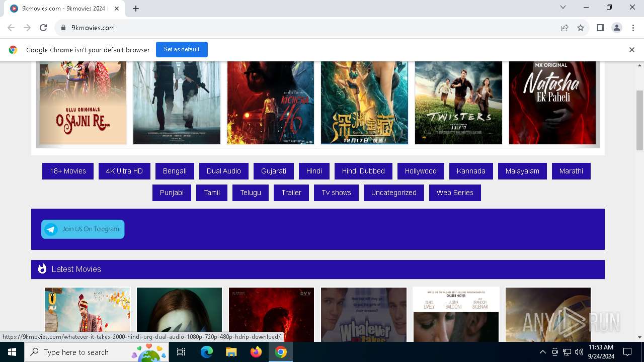Viewport: 644px width, 362px height.
Task: Click the Set as default button
Action: click(x=182, y=49)
